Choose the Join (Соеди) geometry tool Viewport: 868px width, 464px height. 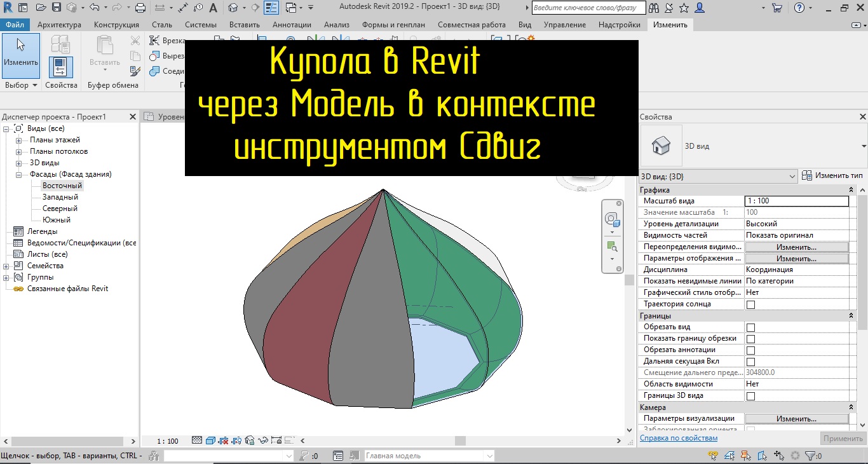[166, 71]
